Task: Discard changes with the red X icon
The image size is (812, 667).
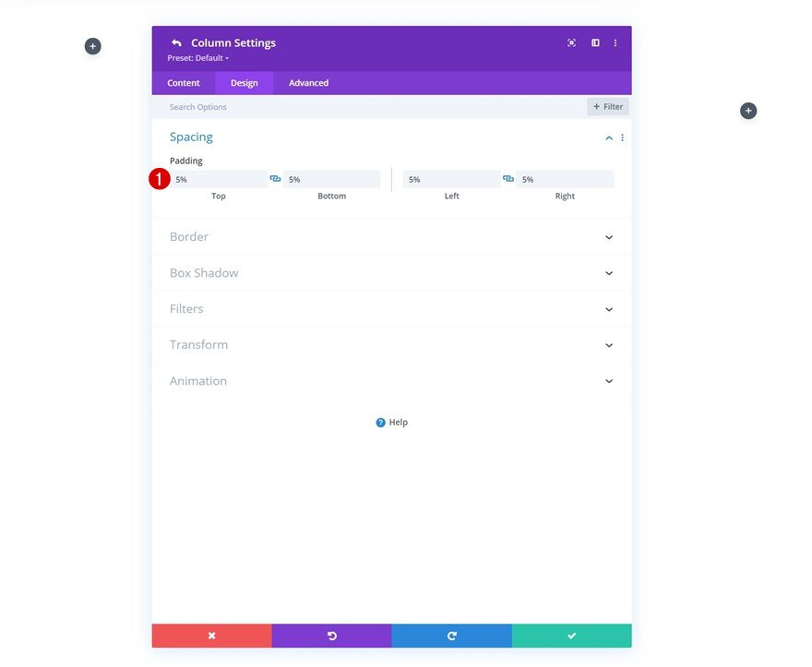Action: click(211, 636)
